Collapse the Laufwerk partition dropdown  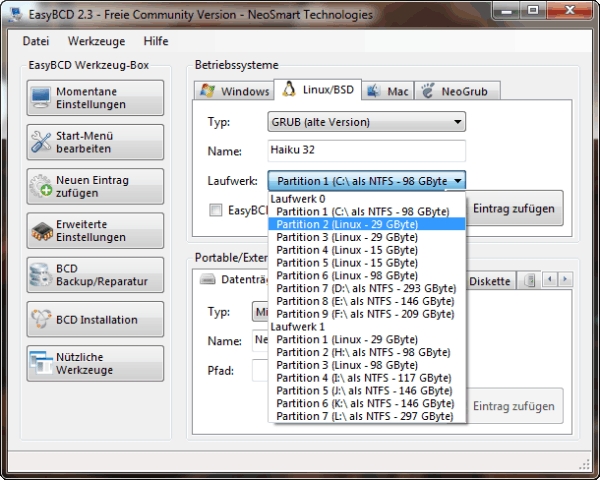pos(456,181)
